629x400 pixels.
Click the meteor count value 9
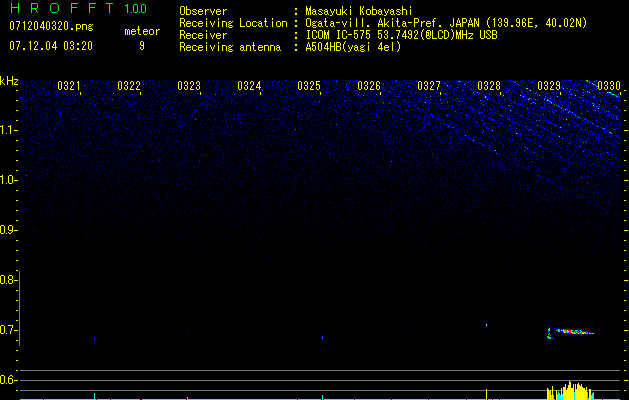coord(142,46)
